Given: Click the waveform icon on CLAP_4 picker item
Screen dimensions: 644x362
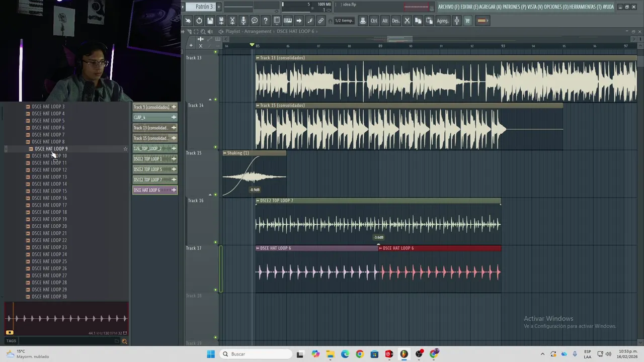Looking at the screenshot, I should pyautogui.click(x=174, y=117).
